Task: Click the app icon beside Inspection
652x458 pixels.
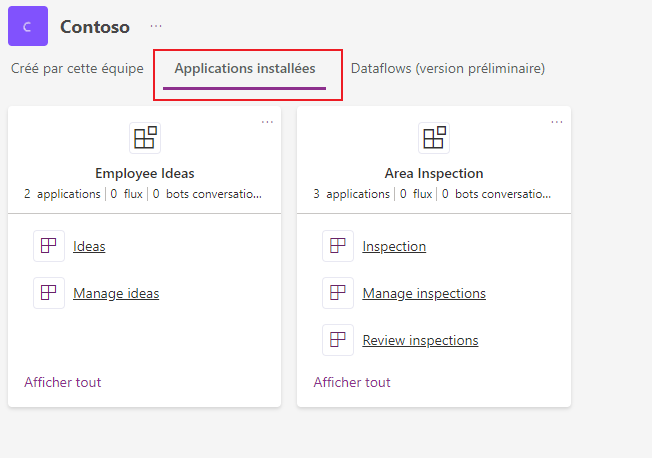Action: [338, 246]
